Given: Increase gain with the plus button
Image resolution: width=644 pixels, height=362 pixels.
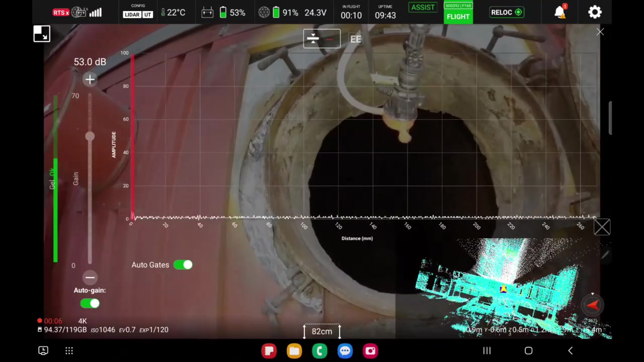Looking at the screenshot, I should click(90, 79).
